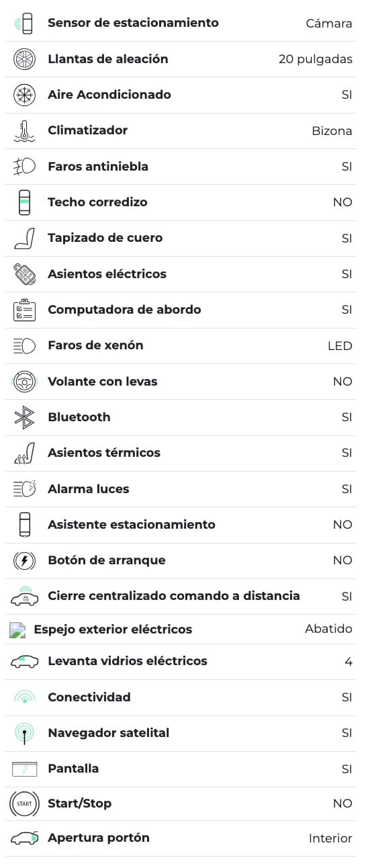Image resolution: width=368 pixels, height=868 pixels.
Task: Click the Computadora de abordo clipboard icon
Action: click(24, 310)
